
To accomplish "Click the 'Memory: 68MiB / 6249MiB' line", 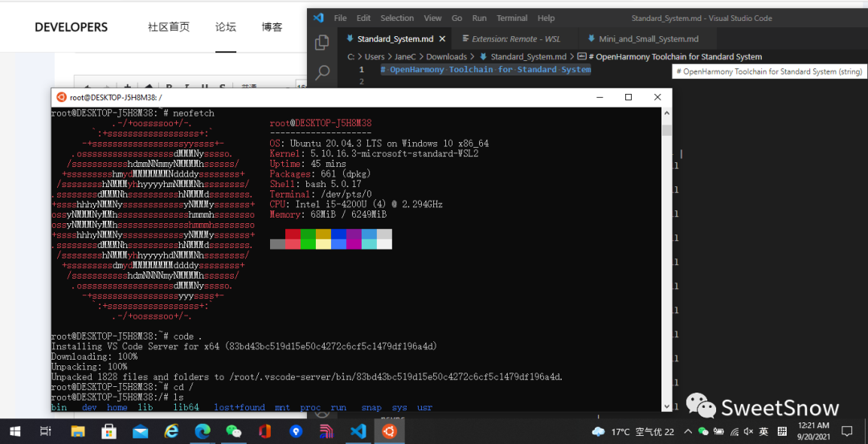I will (x=328, y=214).
